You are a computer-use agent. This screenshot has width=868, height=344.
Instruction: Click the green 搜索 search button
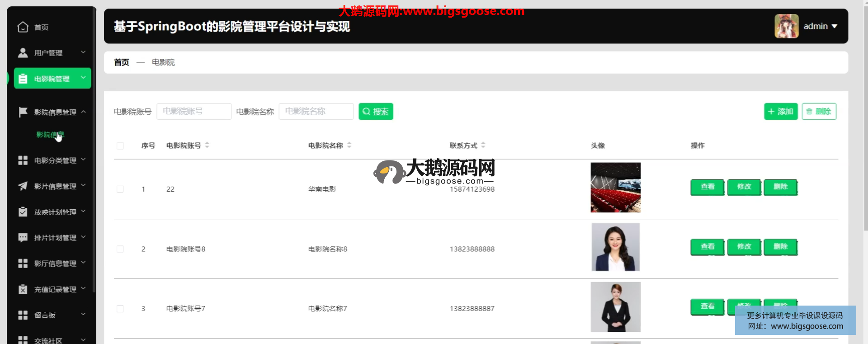[x=376, y=112]
